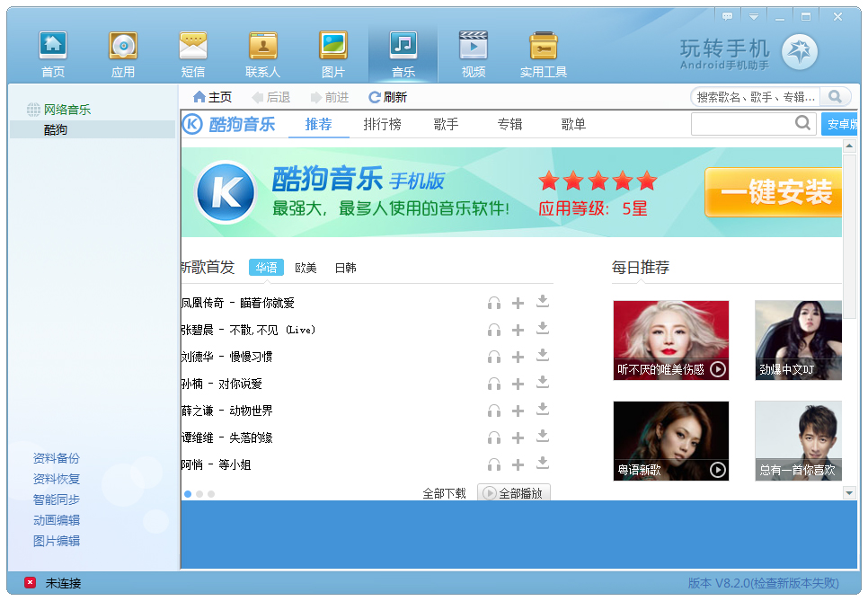Screen dimensions: 868x601
Task: Click the 前进 forward button
Action: (330, 97)
